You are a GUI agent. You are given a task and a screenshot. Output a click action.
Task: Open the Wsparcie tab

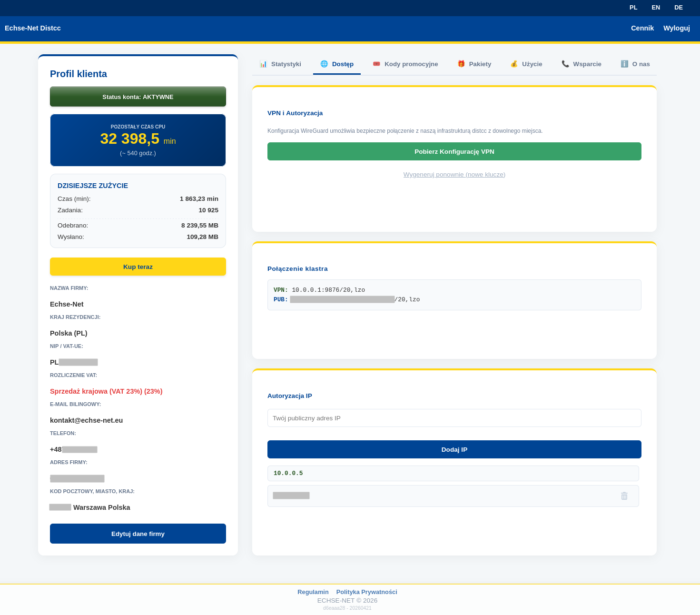tap(587, 64)
